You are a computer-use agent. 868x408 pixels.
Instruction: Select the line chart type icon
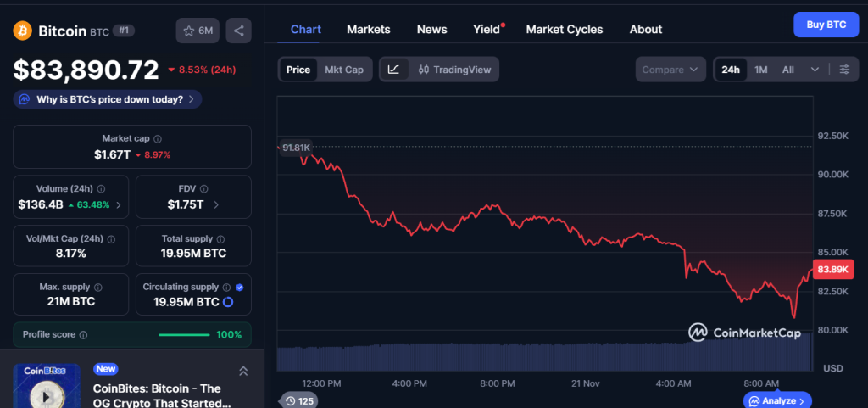[393, 70]
